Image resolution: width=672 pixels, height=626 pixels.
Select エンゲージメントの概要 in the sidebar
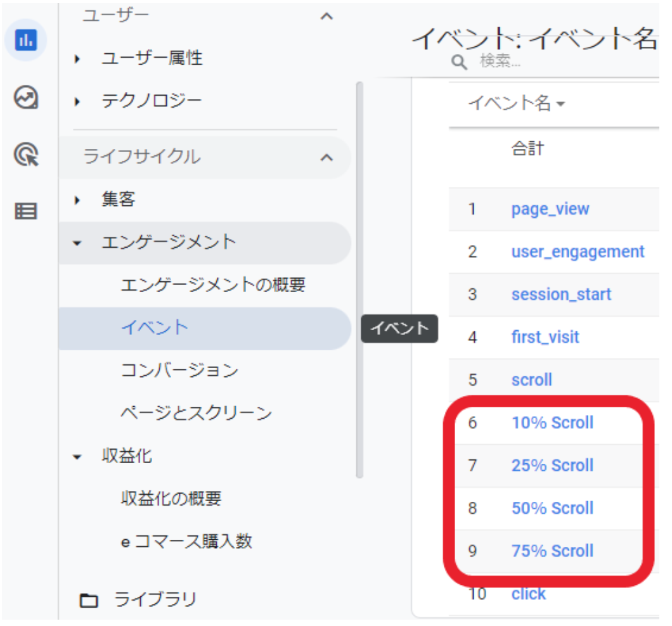point(213,285)
